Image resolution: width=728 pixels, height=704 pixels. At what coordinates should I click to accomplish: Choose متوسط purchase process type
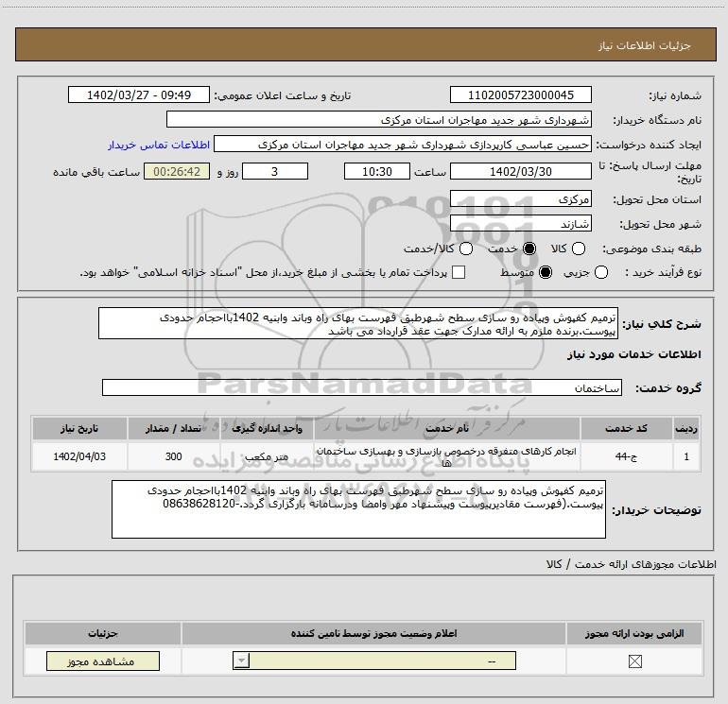[x=546, y=272]
